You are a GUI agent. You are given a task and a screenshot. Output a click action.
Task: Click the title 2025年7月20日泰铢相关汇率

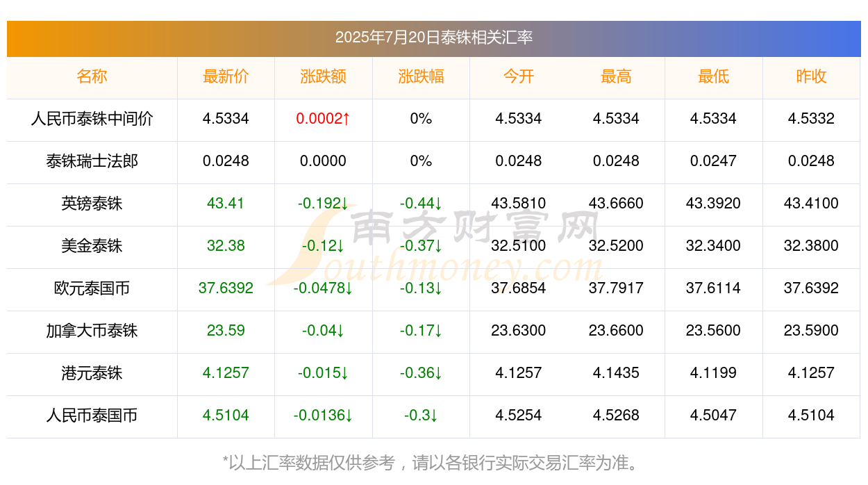pos(433,38)
